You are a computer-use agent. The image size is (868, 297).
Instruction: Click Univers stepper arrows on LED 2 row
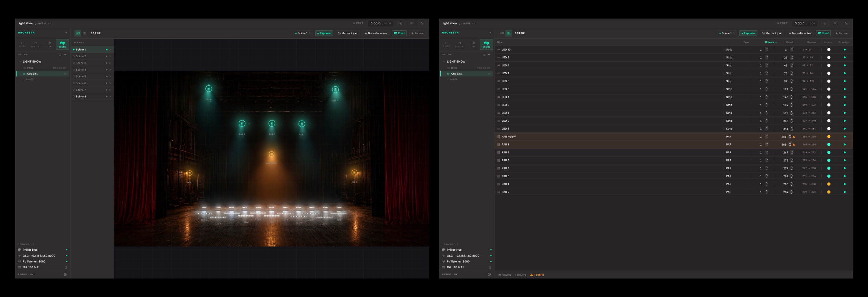pyautogui.click(x=766, y=121)
